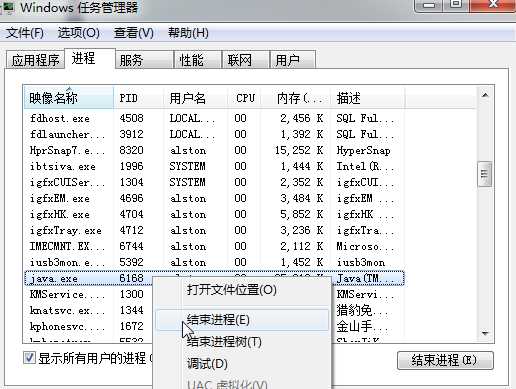Open the 文件(F) menu
The image size is (516, 389).
(x=25, y=33)
